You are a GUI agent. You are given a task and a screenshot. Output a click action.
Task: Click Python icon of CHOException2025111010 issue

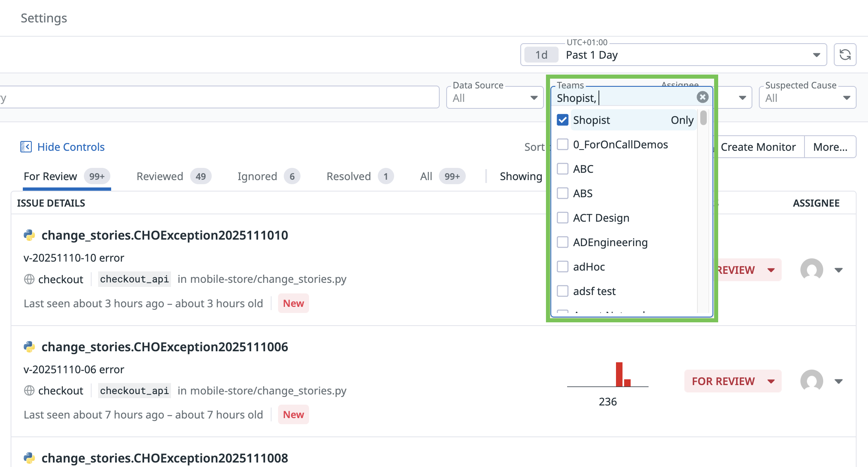coord(29,235)
